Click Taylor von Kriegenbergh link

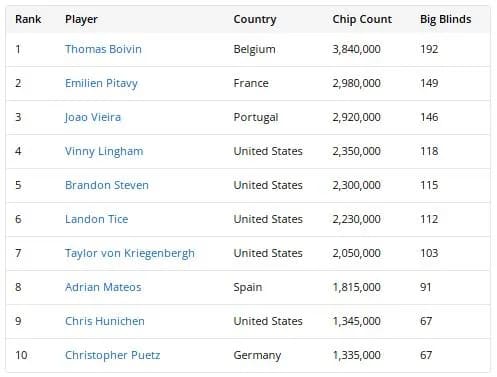tap(130, 253)
